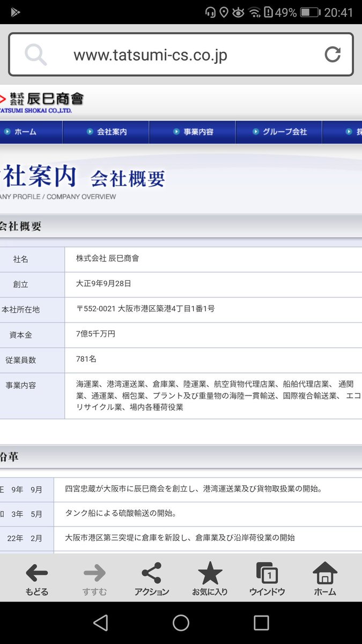Image resolution: width=362 pixels, height=644 pixels.
Task: Select the 資本金 row label
Action: tap(21, 335)
